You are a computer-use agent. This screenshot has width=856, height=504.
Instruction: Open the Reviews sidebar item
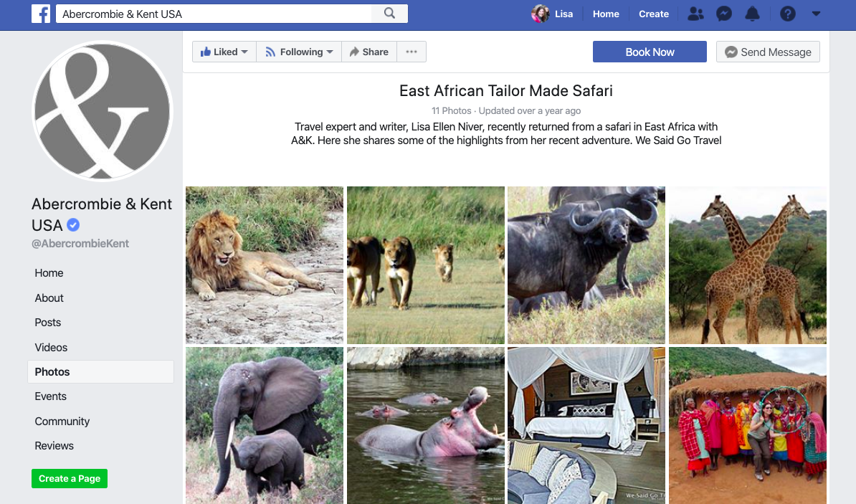[54, 446]
